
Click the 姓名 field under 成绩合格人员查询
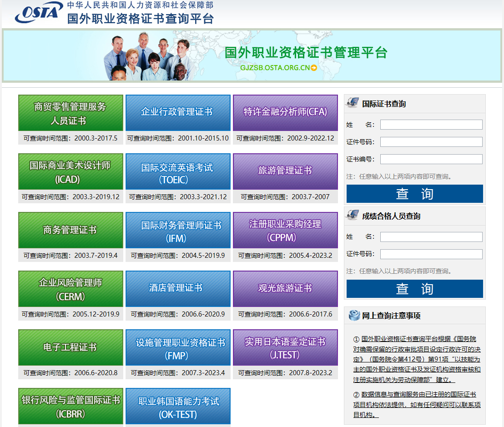click(431, 236)
